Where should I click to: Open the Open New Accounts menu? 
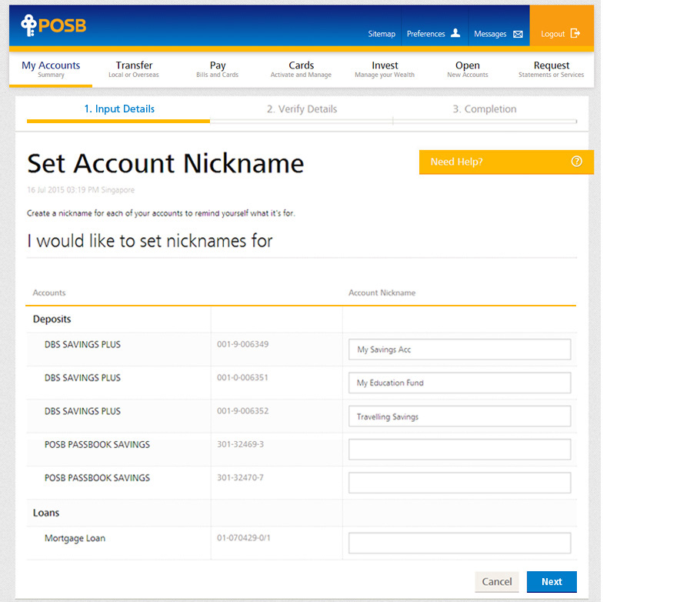pyautogui.click(x=467, y=69)
